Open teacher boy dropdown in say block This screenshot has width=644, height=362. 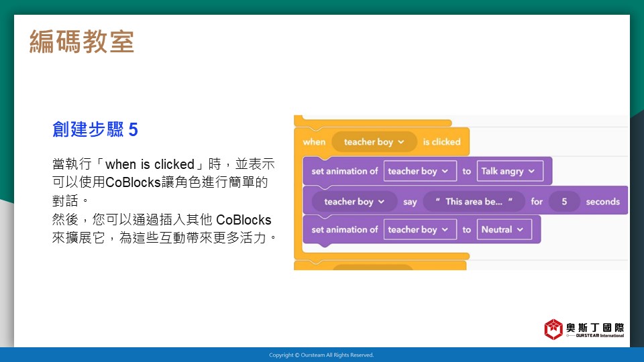pyautogui.click(x=354, y=202)
